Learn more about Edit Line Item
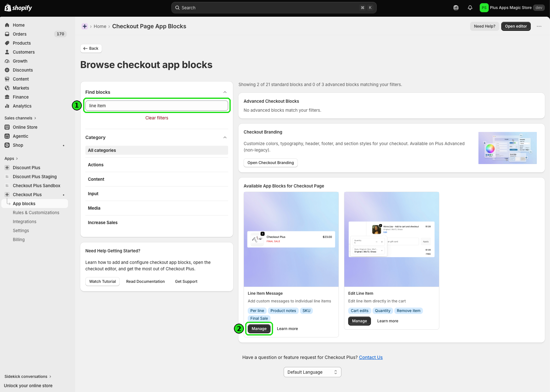 pyautogui.click(x=388, y=321)
